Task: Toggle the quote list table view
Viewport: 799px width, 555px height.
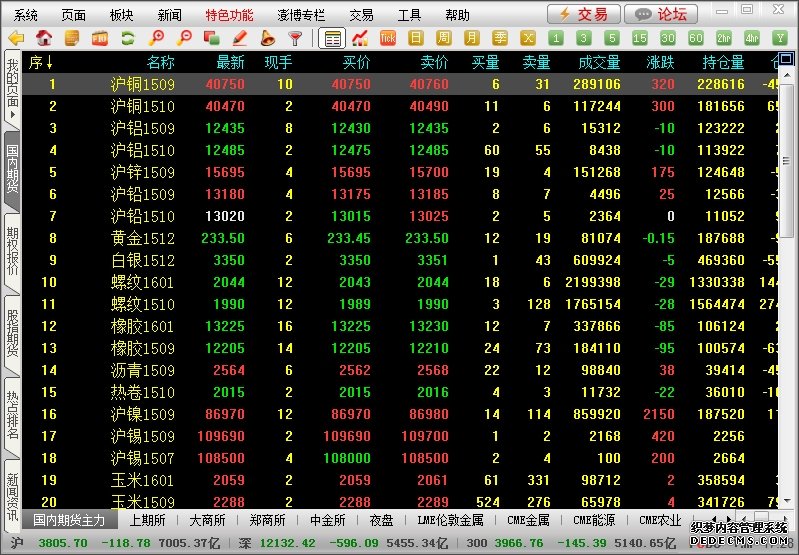Action: (332, 38)
